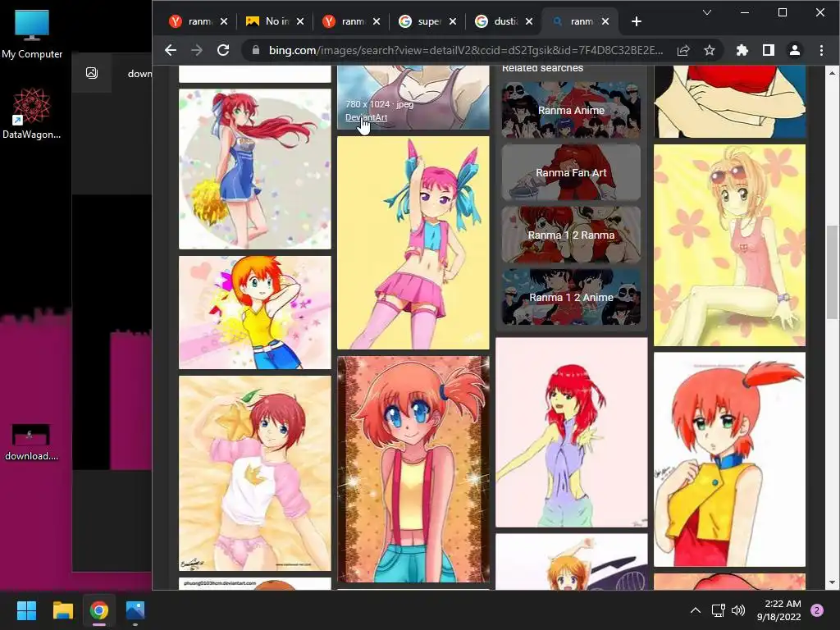Toggle the browser side panel icon
840x630 pixels.
768,50
